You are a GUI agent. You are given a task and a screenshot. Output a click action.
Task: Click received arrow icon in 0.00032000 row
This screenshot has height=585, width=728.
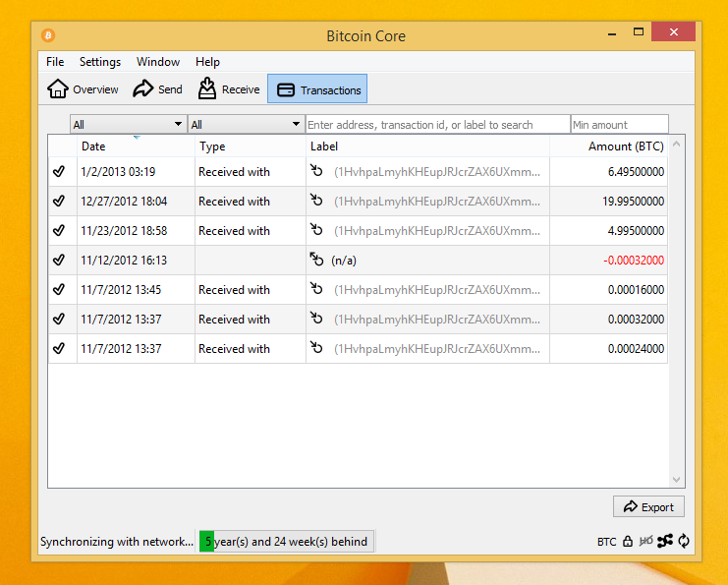(316, 318)
